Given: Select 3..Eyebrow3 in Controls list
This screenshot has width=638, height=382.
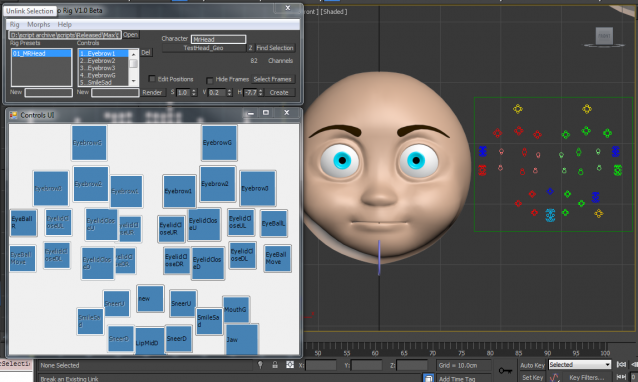Looking at the screenshot, I should click(104, 68).
